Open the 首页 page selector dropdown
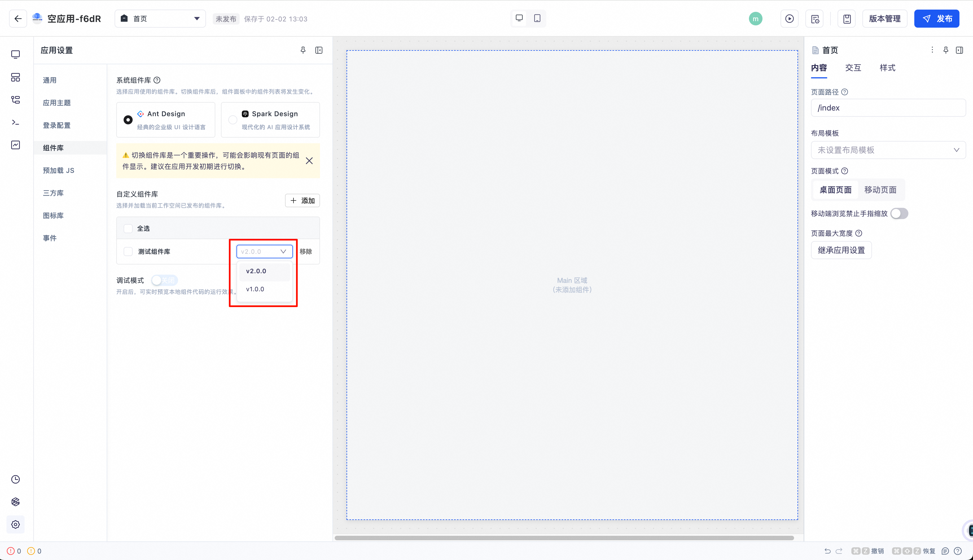Screen dimensions: 973x560 pos(160,18)
